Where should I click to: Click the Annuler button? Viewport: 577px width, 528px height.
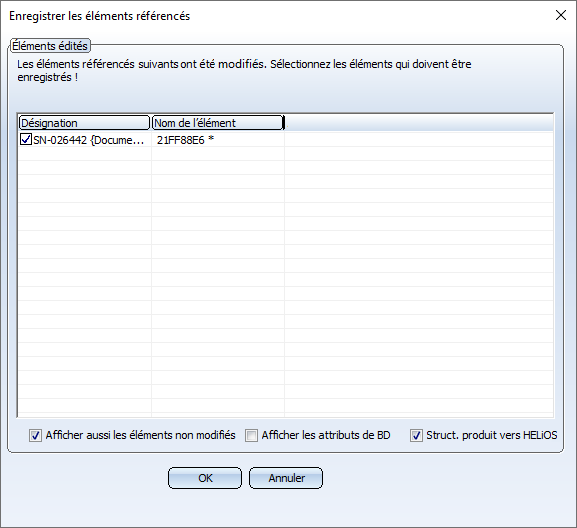click(286, 478)
